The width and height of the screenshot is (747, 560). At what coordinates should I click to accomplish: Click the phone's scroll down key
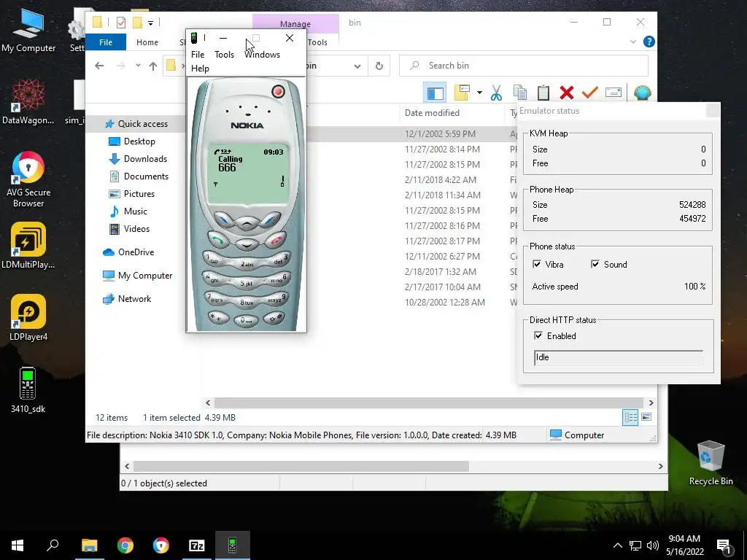point(247,245)
